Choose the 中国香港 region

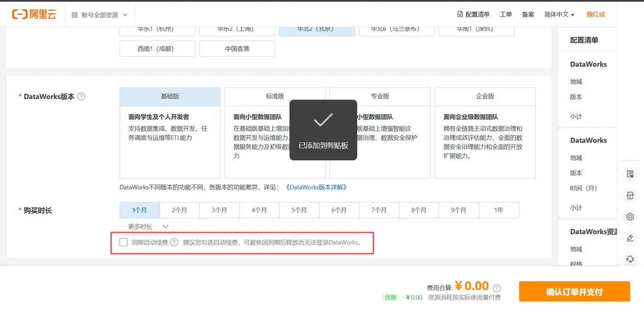pyautogui.click(x=237, y=49)
